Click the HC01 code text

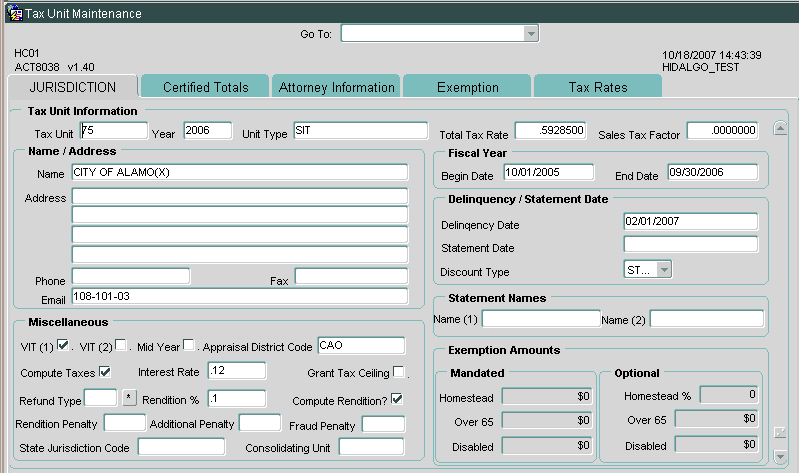coord(26,53)
